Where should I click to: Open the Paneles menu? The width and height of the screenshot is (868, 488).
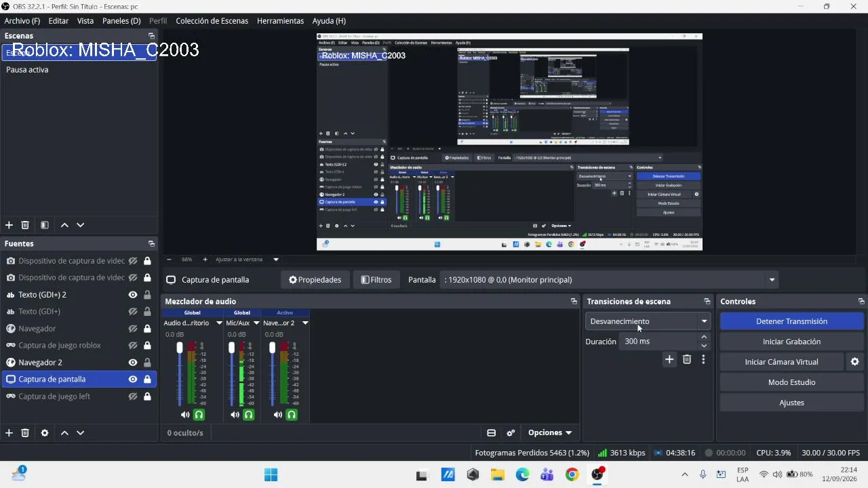[121, 21]
